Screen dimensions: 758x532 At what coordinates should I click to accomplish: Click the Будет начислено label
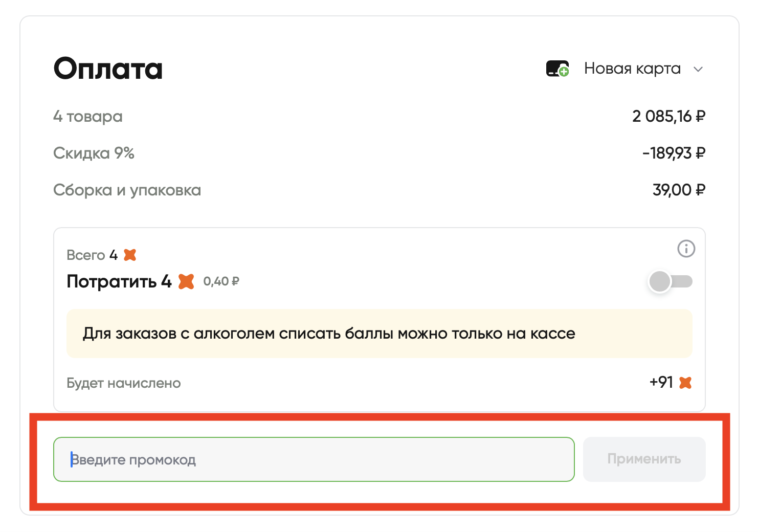(x=124, y=383)
